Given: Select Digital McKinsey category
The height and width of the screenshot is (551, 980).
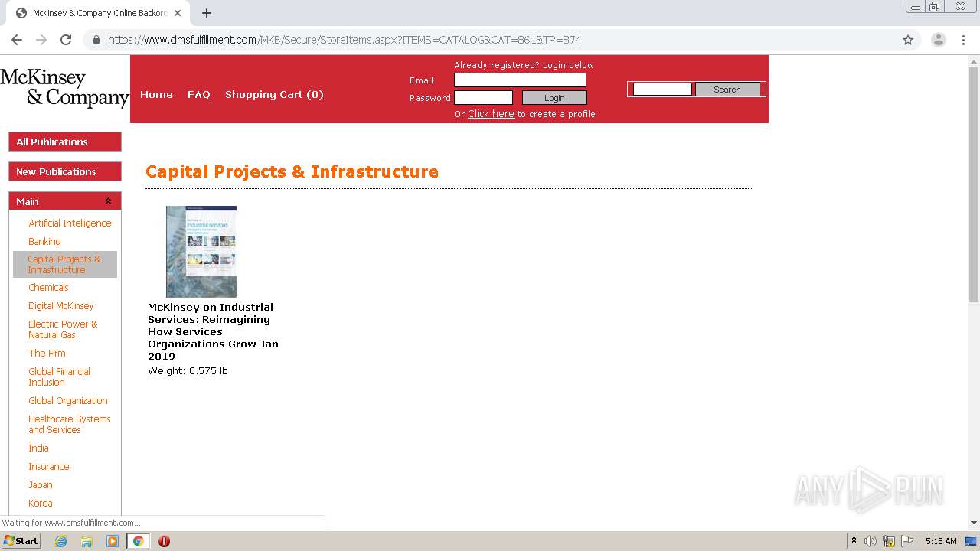Looking at the screenshot, I should pyautogui.click(x=61, y=305).
